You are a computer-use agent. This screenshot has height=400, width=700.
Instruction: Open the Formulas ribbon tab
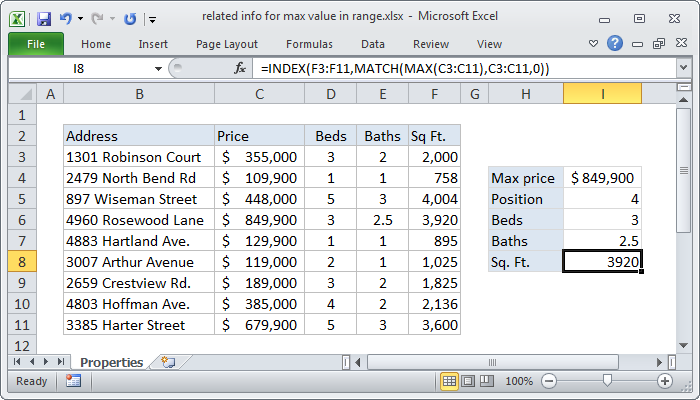click(309, 44)
